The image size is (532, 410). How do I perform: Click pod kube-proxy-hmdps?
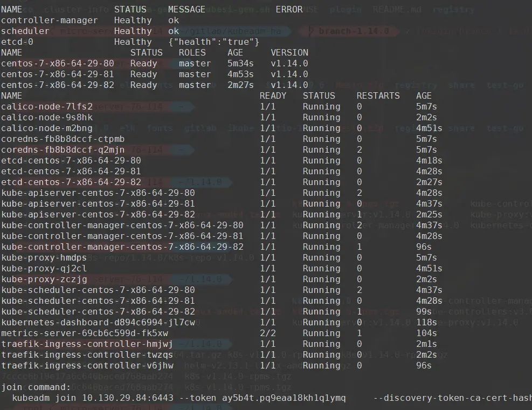pyautogui.click(x=44, y=258)
